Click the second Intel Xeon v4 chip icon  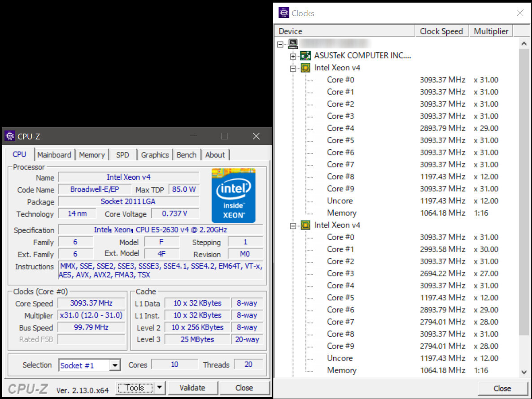(x=305, y=225)
